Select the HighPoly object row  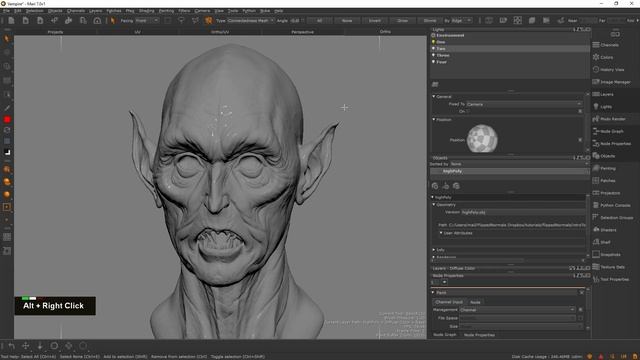(x=509, y=171)
